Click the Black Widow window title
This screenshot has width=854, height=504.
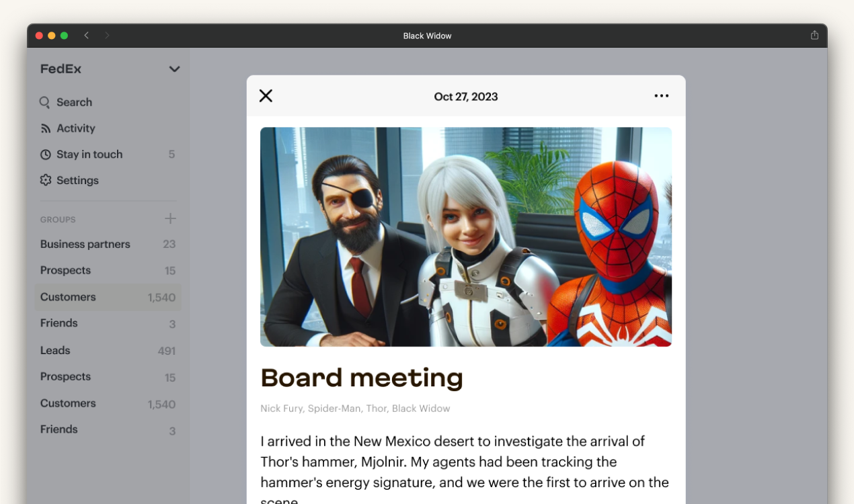click(428, 36)
